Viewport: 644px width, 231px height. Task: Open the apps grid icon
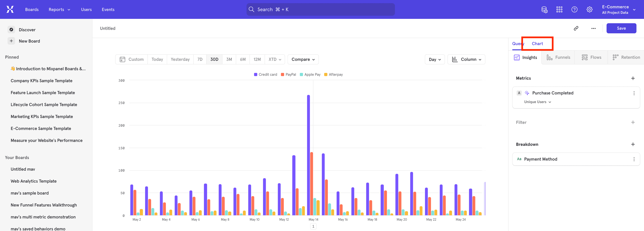coord(559,10)
